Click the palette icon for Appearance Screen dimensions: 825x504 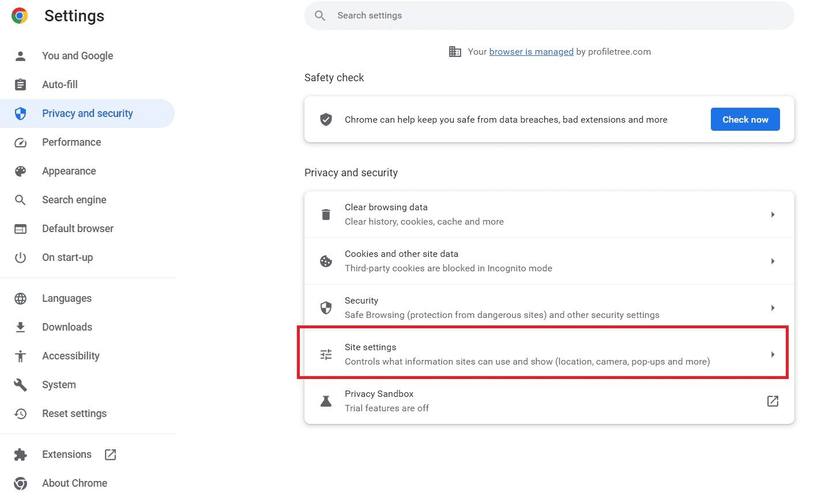(20, 171)
